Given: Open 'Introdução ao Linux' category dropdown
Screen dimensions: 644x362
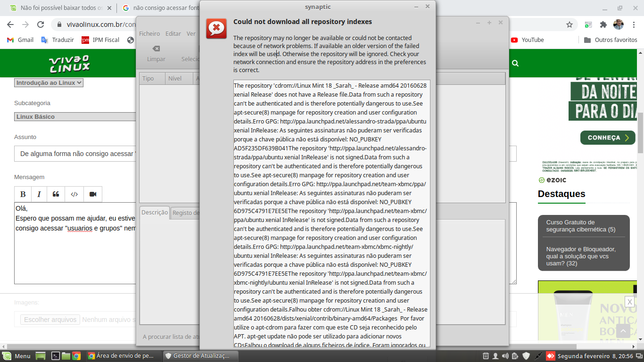Looking at the screenshot, I should point(49,82).
